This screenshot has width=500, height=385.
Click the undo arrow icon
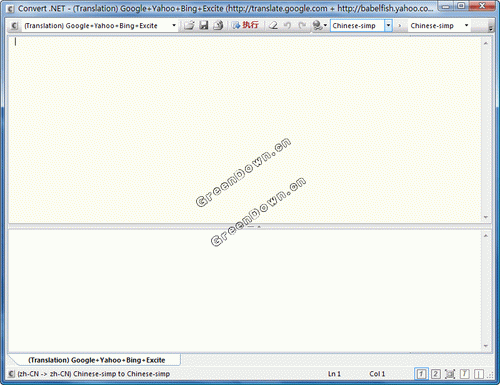[x=288, y=25]
